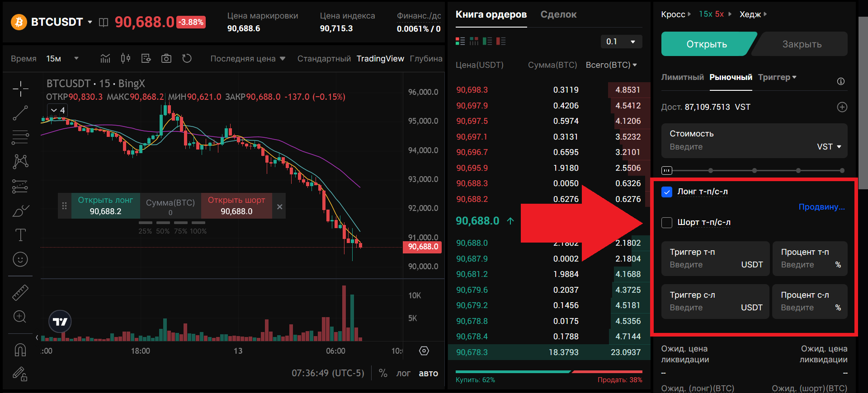Expand the 15м timeframe dropdown
Viewport: 868px width, 393px height.
coord(62,59)
